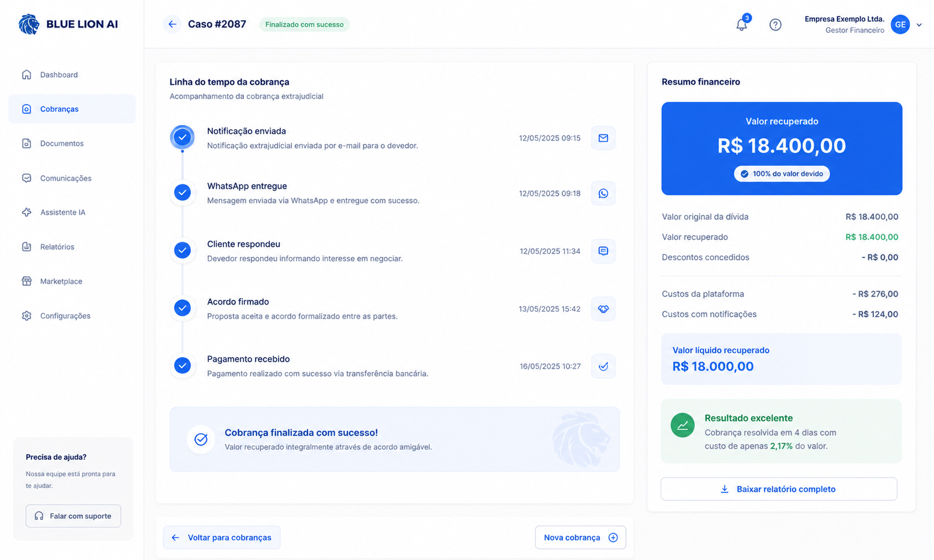This screenshot has width=934, height=560.
Task: Start a Nova cobrança
Action: (580, 538)
